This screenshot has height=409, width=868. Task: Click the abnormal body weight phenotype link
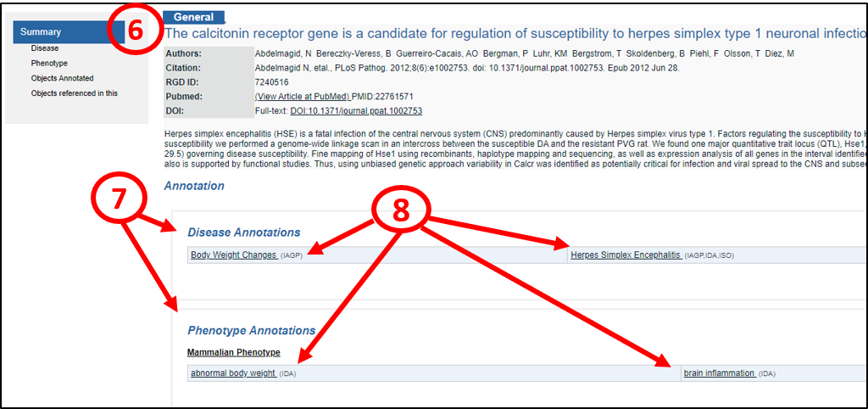(x=232, y=373)
